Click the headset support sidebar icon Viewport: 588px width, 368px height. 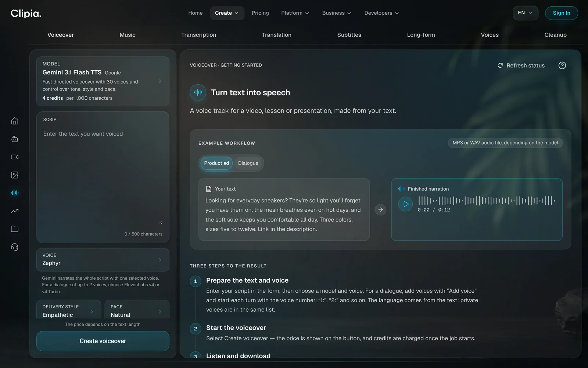pos(15,247)
